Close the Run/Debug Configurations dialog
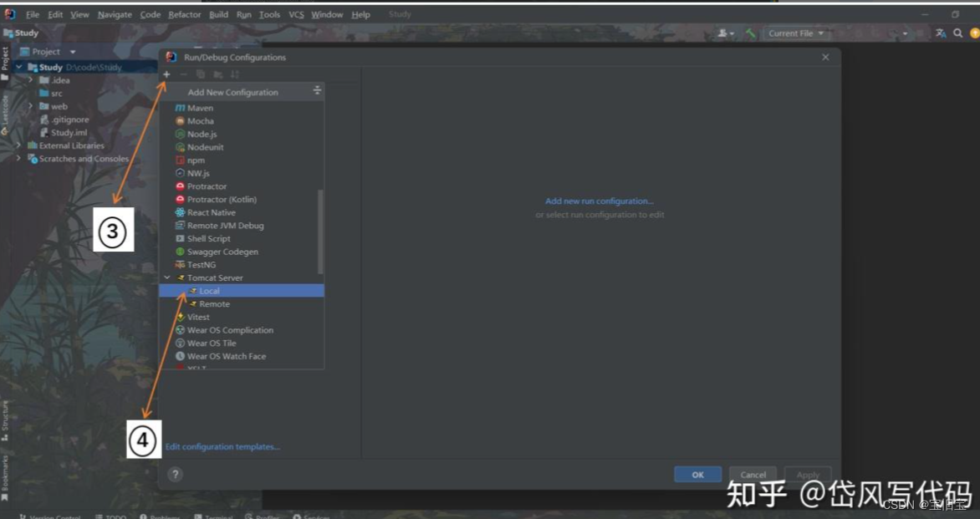980x519 pixels. pyautogui.click(x=825, y=58)
